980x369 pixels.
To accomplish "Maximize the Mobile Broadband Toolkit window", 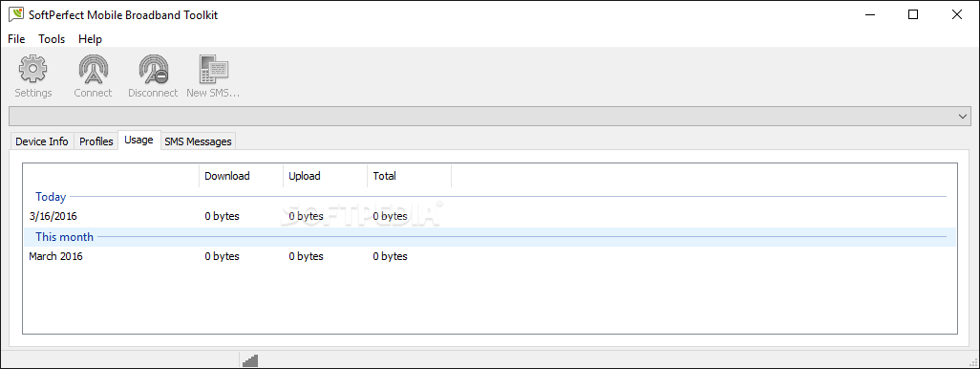I will pos(913,15).
